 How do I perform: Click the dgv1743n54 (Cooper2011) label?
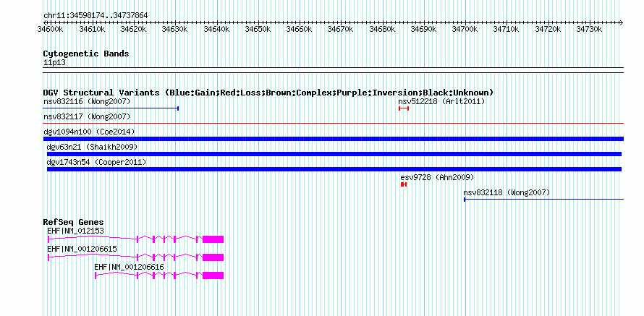96,162
